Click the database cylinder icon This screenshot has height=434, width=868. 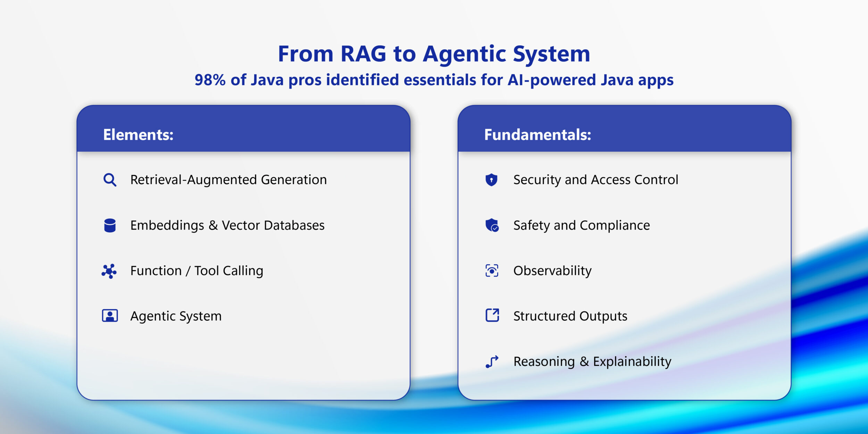(110, 225)
